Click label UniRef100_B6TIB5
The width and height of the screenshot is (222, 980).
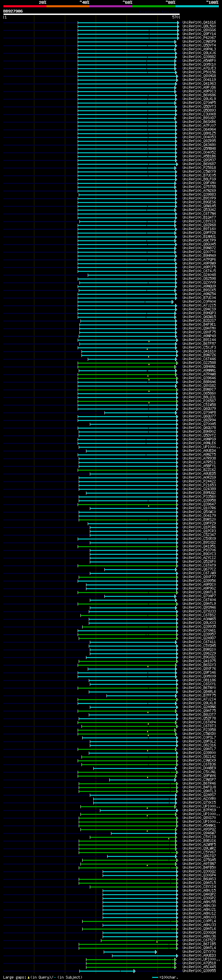199,944
